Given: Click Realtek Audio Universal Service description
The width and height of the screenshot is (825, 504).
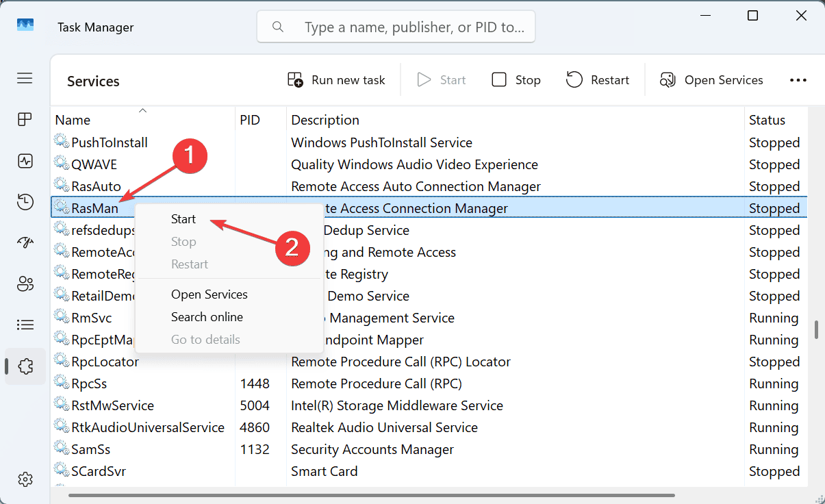Looking at the screenshot, I should pos(384,427).
